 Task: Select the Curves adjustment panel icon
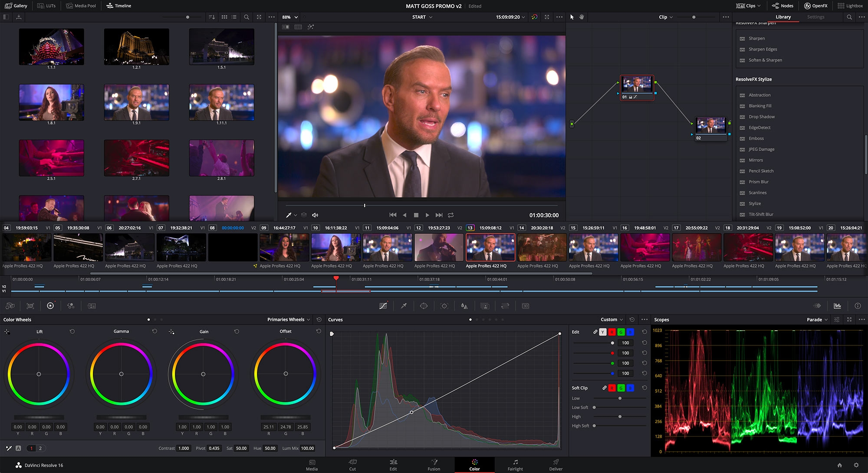[x=383, y=306]
